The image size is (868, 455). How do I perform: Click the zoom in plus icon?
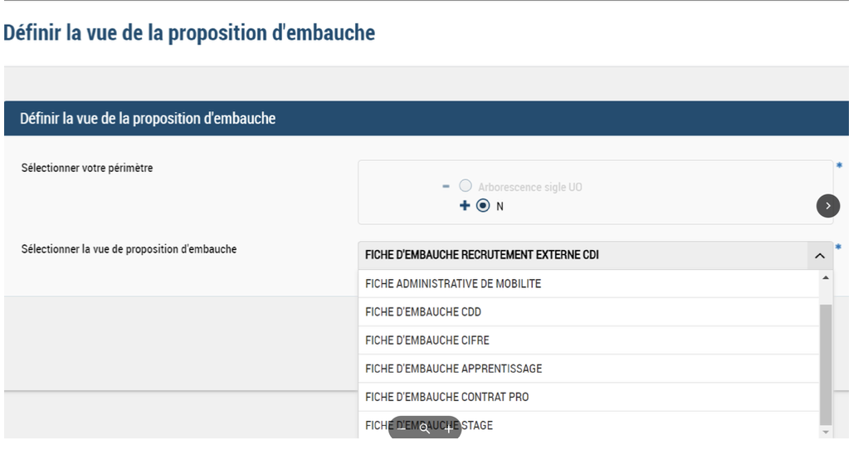pyautogui.click(x=448, y=428)
